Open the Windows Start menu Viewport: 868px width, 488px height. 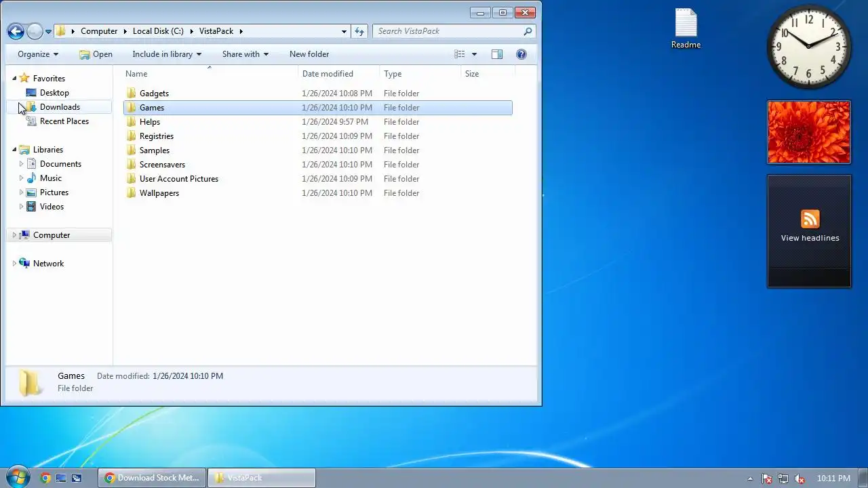coord(18,477)
